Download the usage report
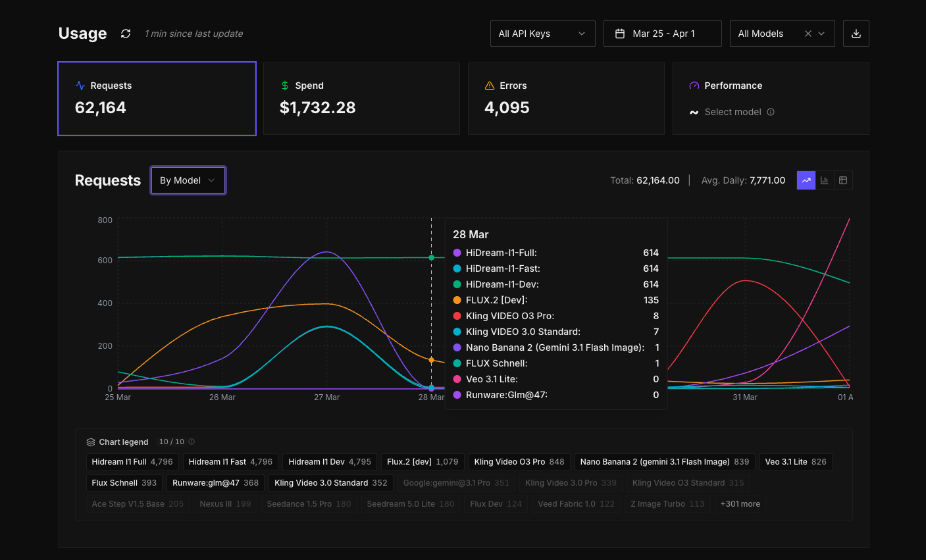 click(856, 34)
